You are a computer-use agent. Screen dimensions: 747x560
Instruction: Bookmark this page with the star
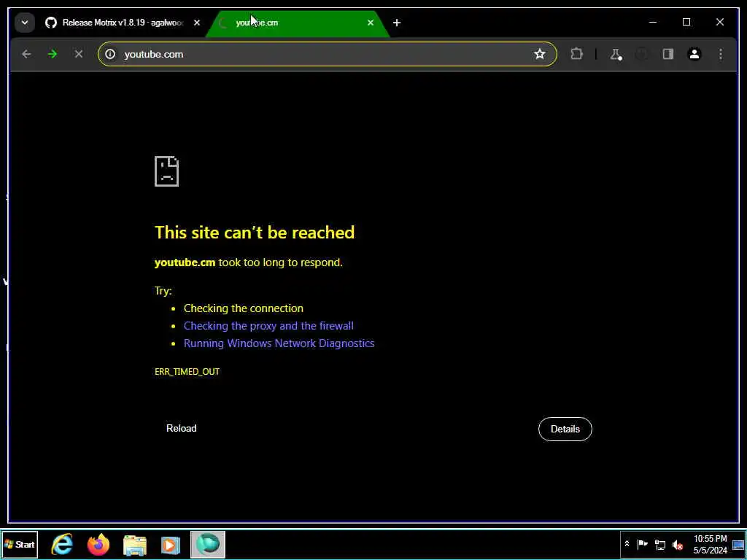(539, 54)
